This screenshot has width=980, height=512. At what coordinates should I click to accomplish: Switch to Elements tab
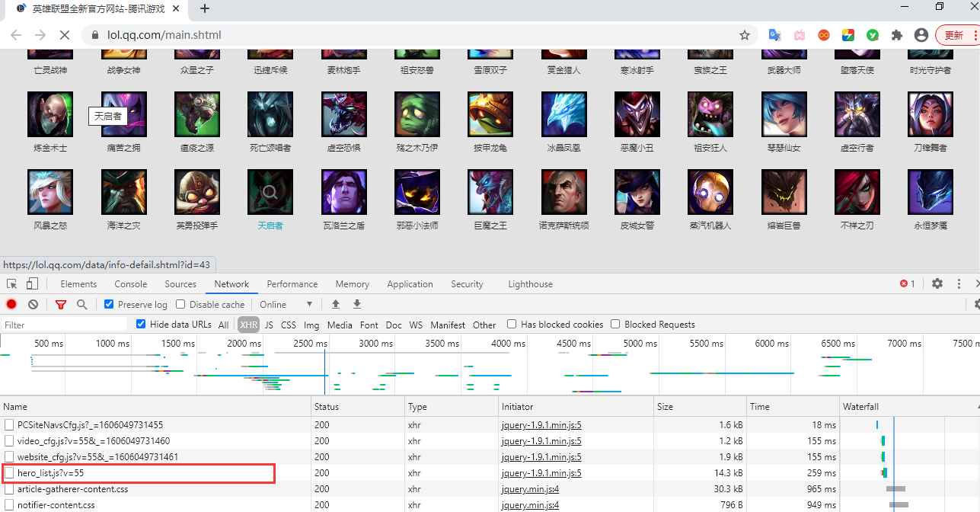click(78, 284)
